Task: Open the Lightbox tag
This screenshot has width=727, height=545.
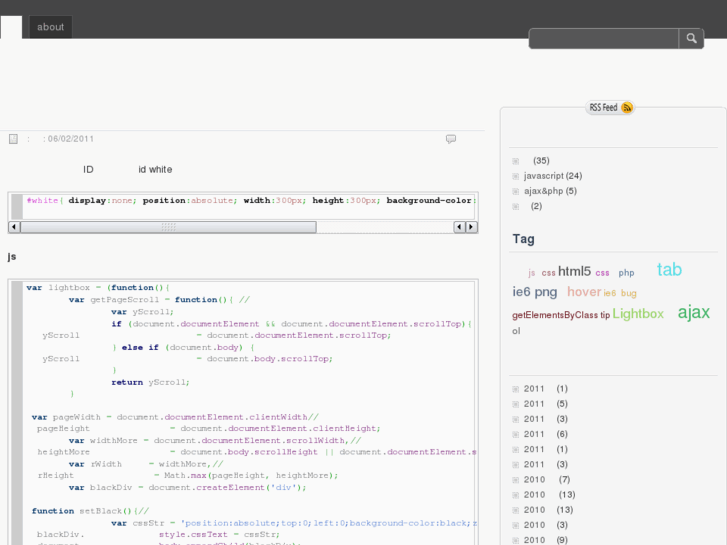Action: [x=638, y=314]
